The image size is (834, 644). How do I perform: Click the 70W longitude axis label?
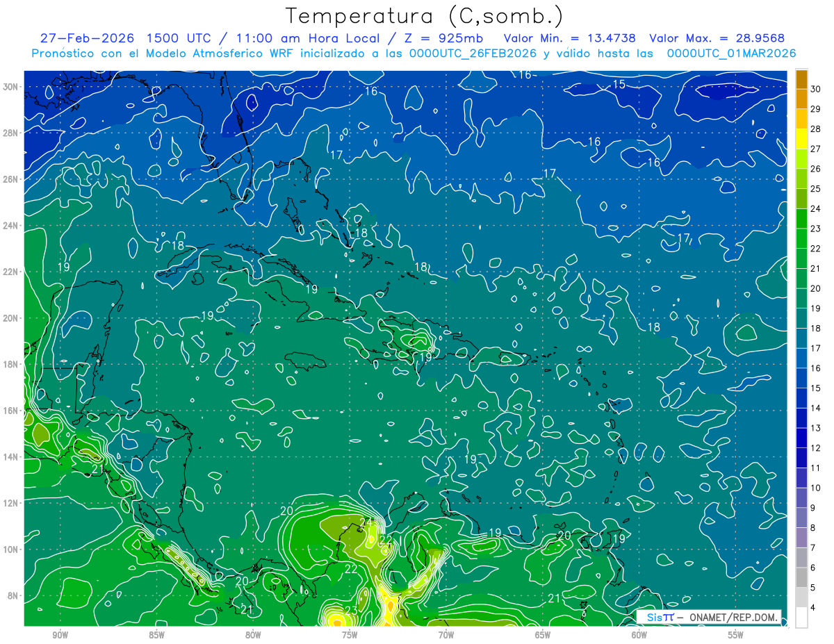click(x=446, y=635)
